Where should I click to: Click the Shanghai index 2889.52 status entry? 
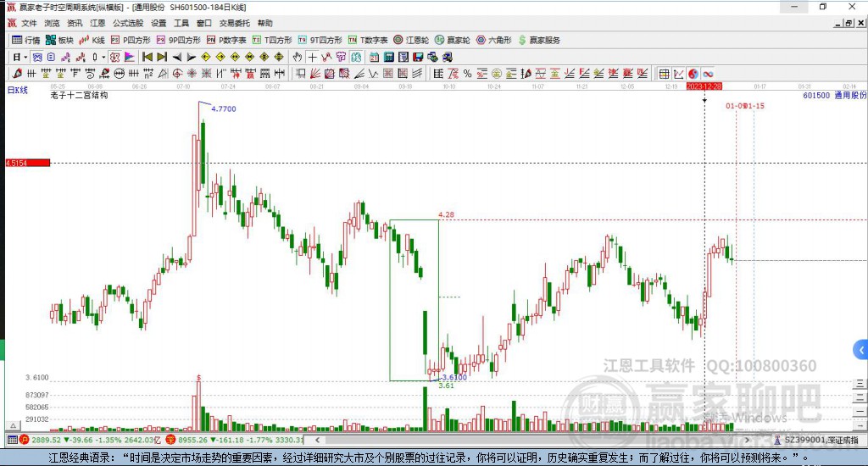90,440
